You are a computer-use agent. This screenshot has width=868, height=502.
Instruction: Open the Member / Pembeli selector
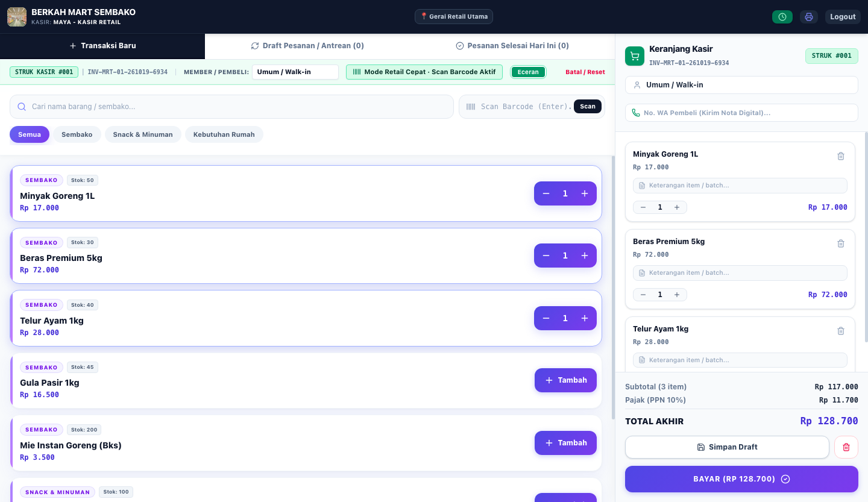pyautogui.click(x=295, y=72)
